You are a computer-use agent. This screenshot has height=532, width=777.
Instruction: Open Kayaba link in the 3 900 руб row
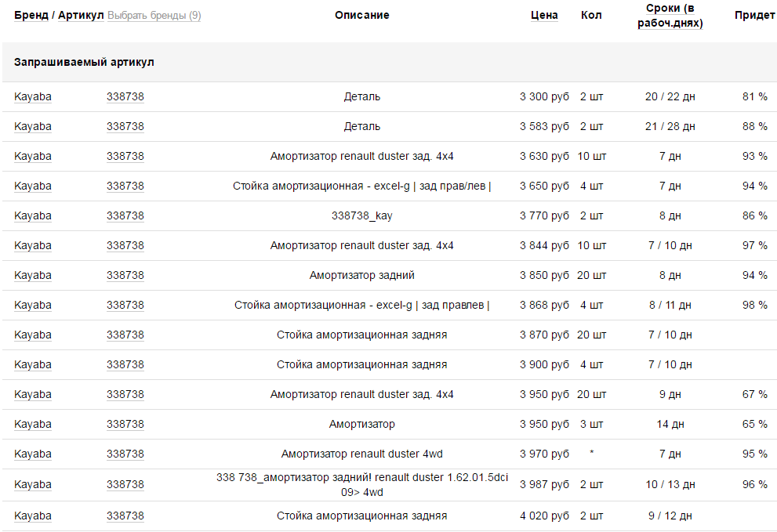point(33,364)
